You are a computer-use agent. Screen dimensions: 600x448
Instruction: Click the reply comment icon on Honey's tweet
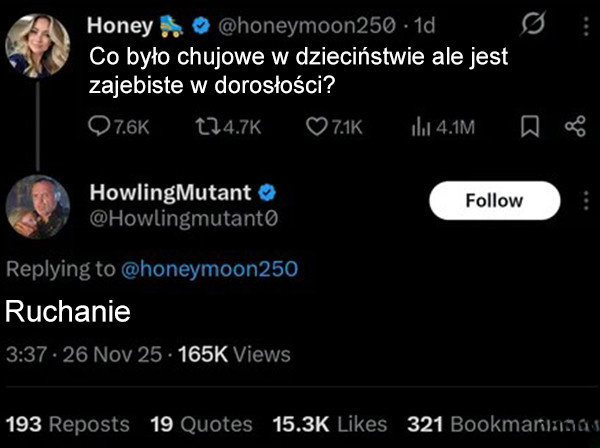coord(100,127)
